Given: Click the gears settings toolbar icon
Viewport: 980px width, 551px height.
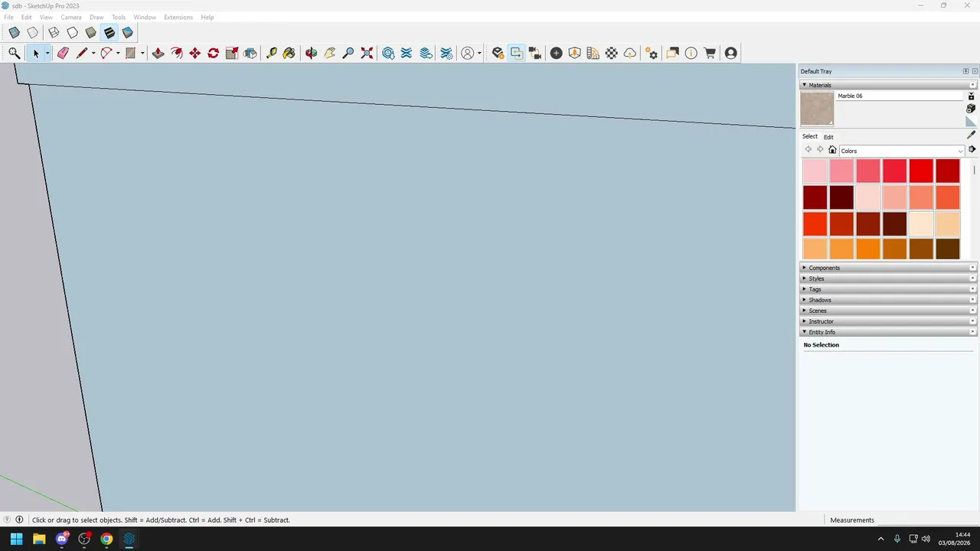Looking at the screenshot, I should [652, 53].
